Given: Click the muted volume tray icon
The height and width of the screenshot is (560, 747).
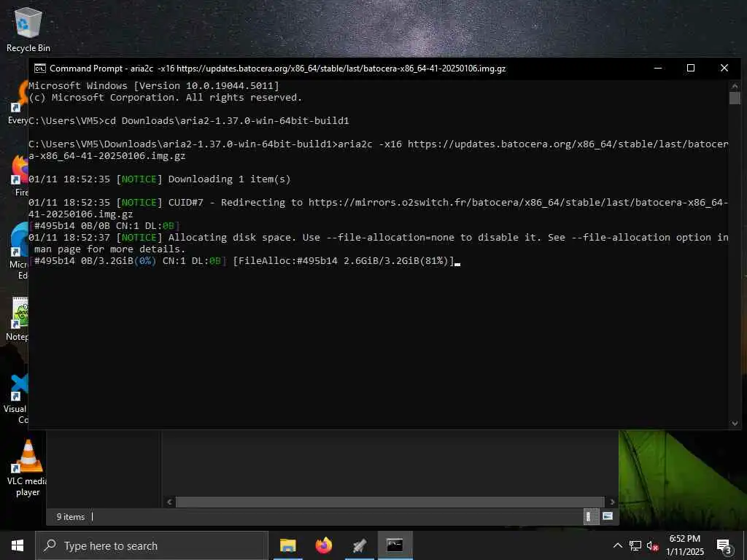Looking at the screenshot, I should tap(653, 545).
